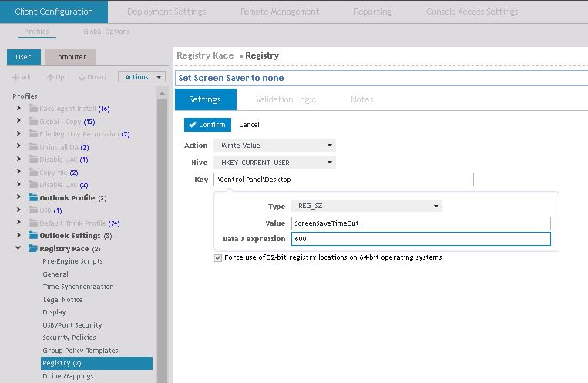This screenshot has height=383, width=588.
Task: Click the Up arrow move button
Action: (51, 77)
